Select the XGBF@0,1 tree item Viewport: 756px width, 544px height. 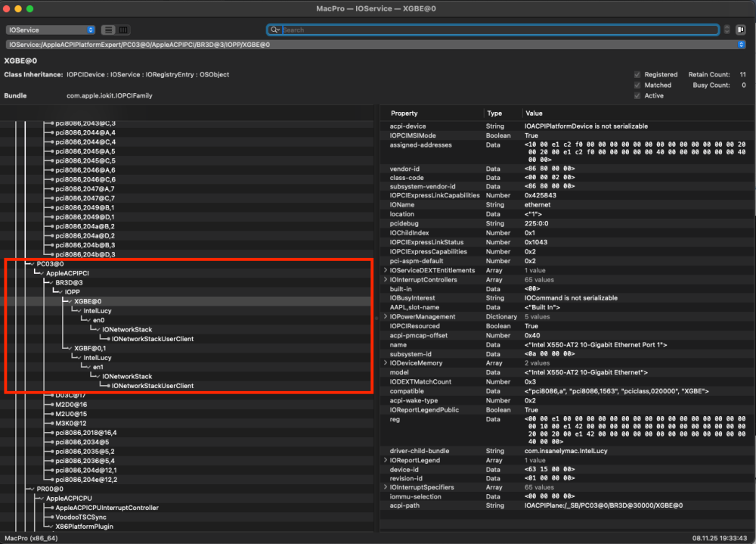(x=90, y=349)
